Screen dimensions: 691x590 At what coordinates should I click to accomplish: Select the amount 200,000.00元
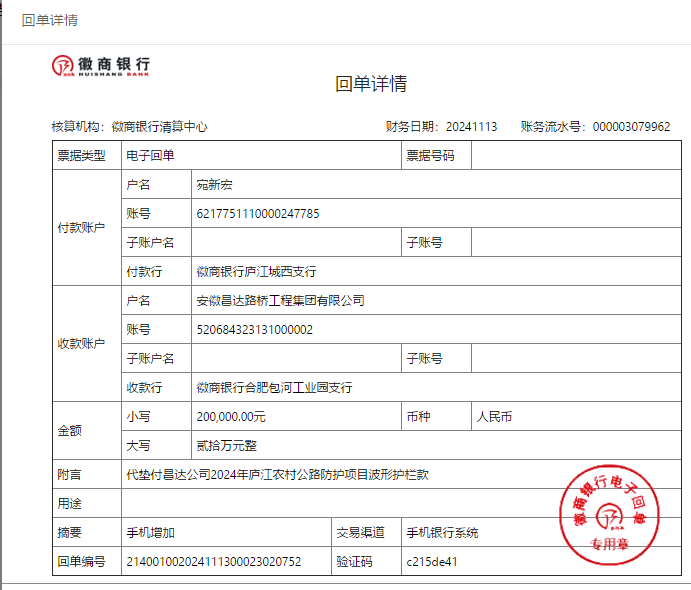231,416
